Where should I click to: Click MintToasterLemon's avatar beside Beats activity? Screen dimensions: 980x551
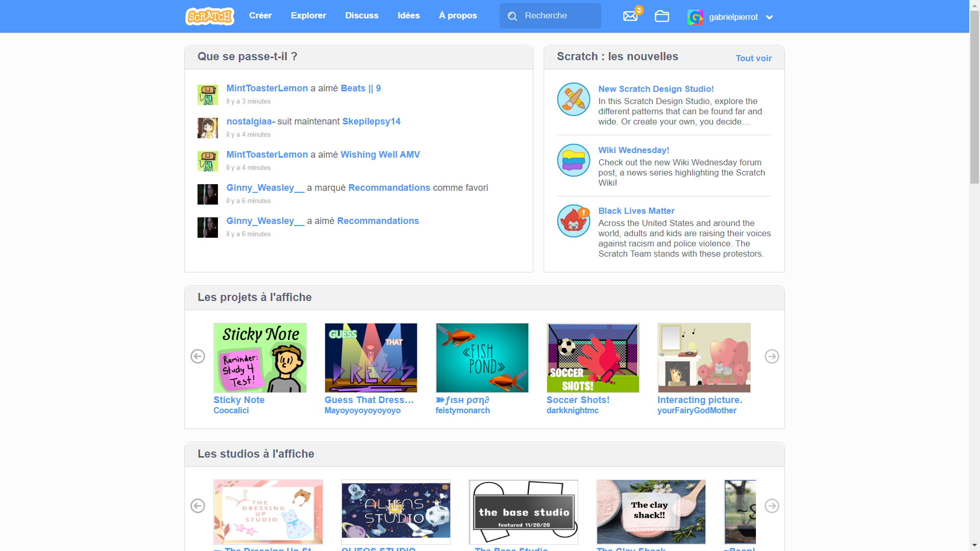pos(208,95)
